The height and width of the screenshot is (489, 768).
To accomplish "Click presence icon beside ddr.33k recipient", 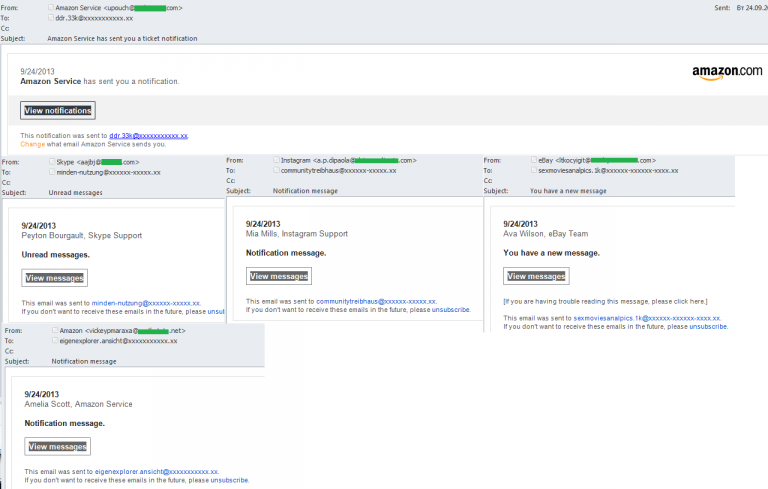I will [51, 18].
